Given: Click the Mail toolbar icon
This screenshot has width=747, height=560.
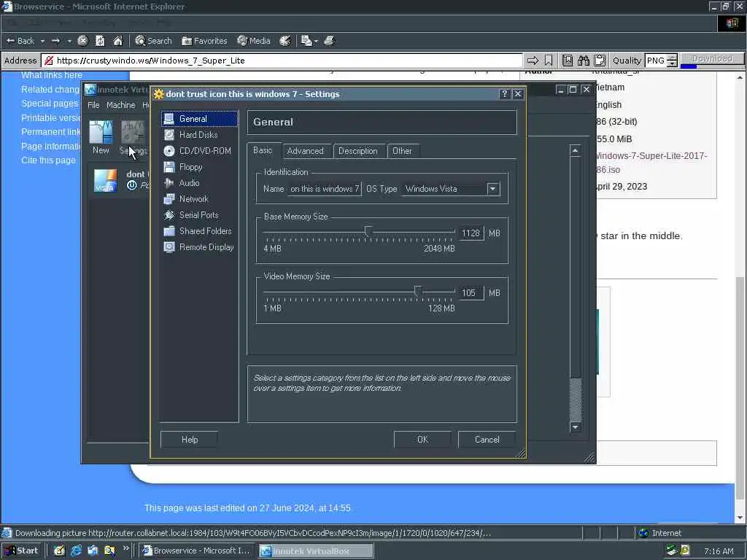Looking at the screenshot, I should pos(307,41).
